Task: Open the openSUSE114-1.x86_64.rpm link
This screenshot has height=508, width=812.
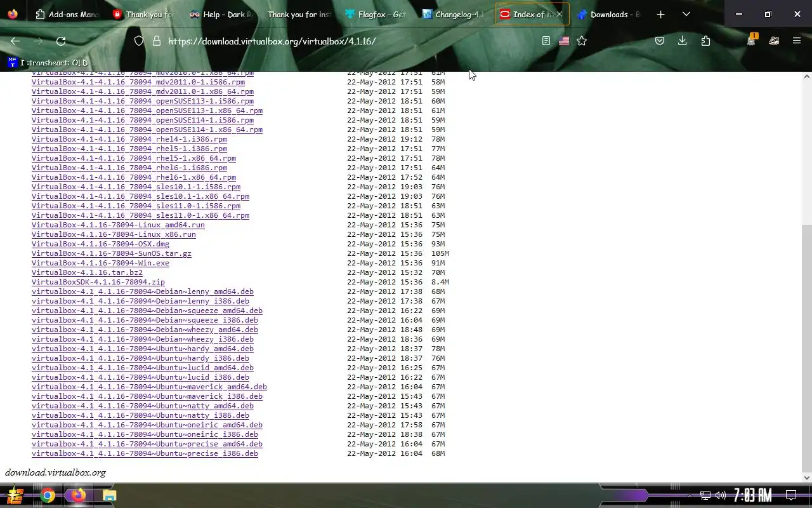Action: tap(147, 130)
